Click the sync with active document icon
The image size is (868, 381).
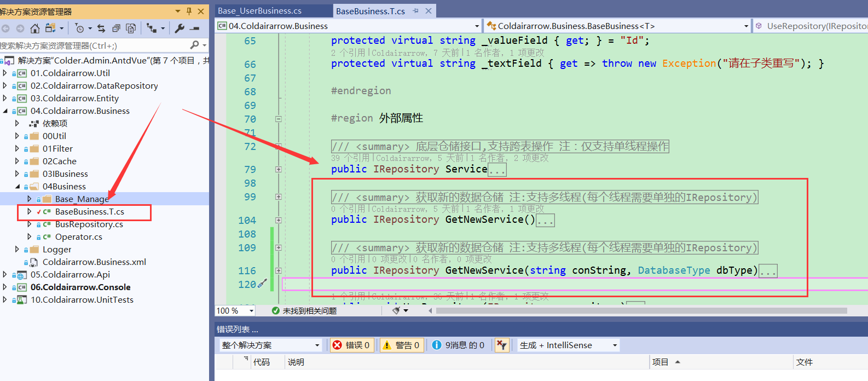(101, 28)
